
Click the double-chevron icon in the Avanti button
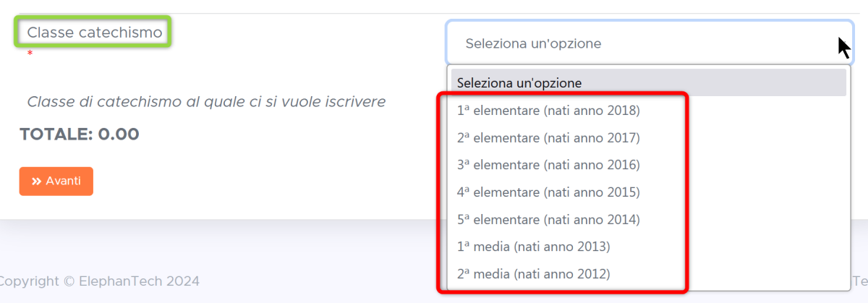pyautogui.click(x=35, y=182)
